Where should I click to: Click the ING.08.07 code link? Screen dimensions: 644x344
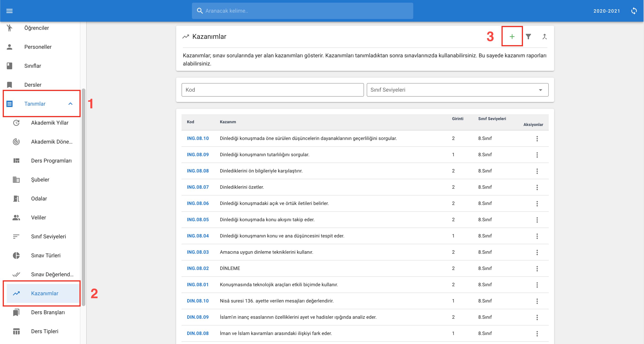198,187
